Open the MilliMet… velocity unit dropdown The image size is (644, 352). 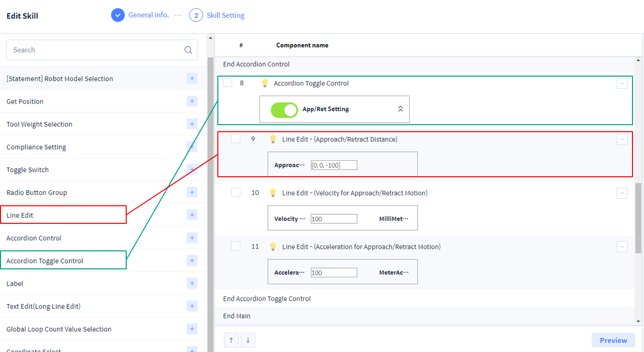[x=394, y=219]
